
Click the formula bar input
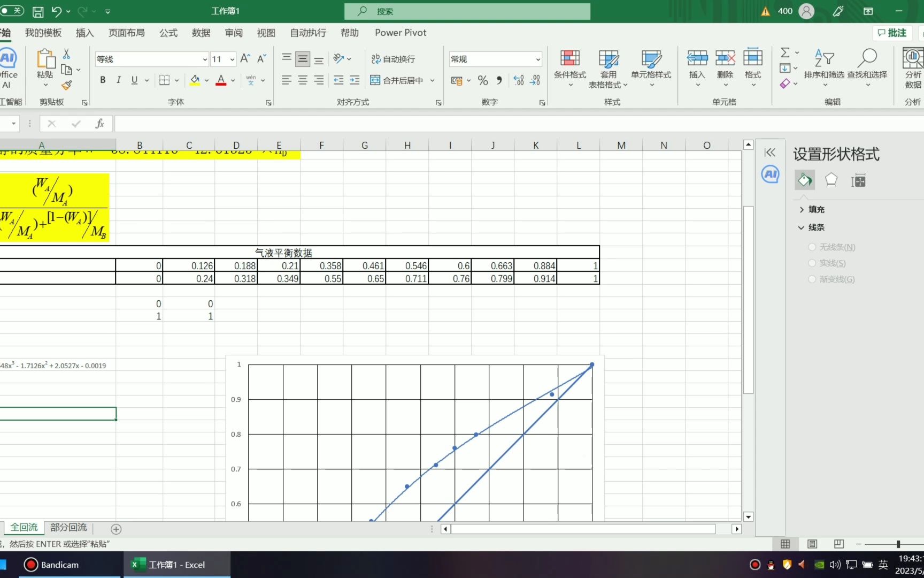coord(519,124)
